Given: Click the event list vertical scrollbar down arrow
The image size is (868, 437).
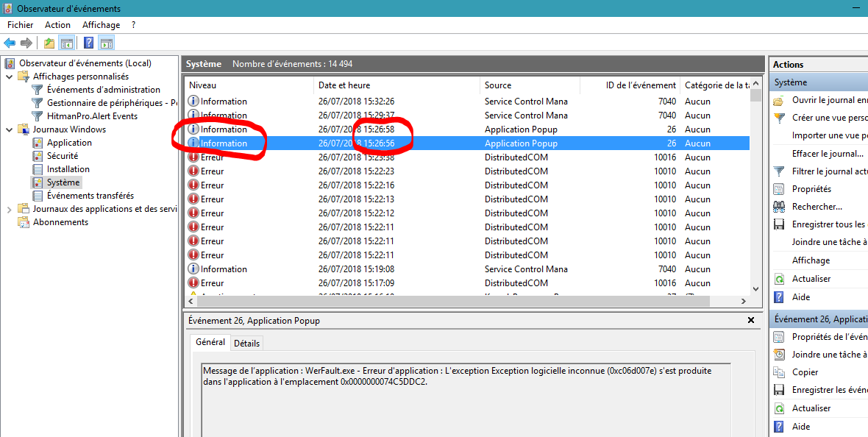Looking at the screenshot, I should tap(756, 288).
